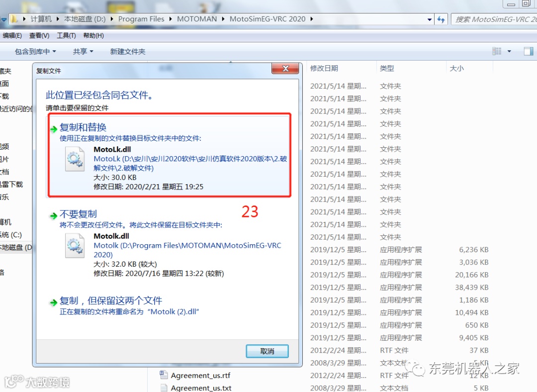537x392 pixels.
Task: Expand arrow after local disk D breadcrumb
Action: [x=112, y=19]
